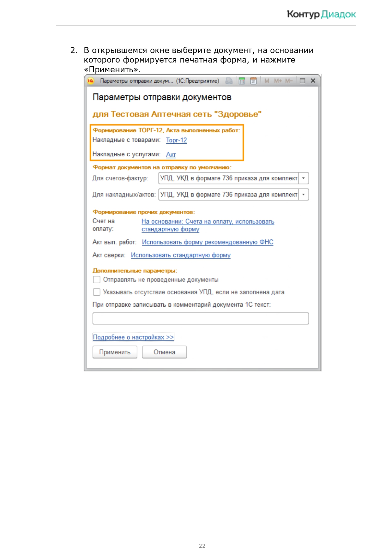This screenshot has height=554, width=392.
Task: Click the printer icon in title bar
Action: (x=229, y=81)
